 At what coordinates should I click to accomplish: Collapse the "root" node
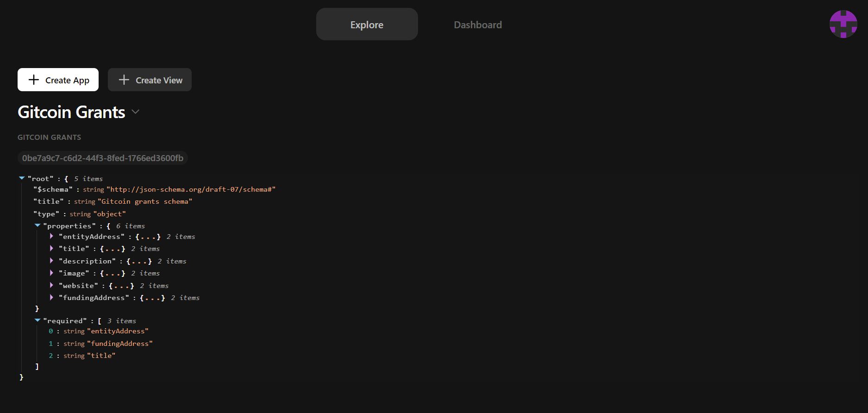pyautogui.click(x=22, y=178)
